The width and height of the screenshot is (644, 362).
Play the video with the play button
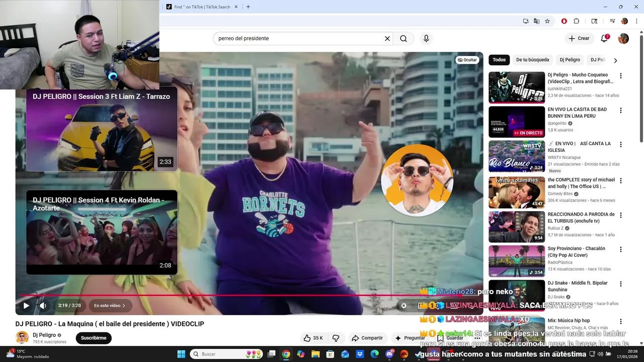point(26,305)
